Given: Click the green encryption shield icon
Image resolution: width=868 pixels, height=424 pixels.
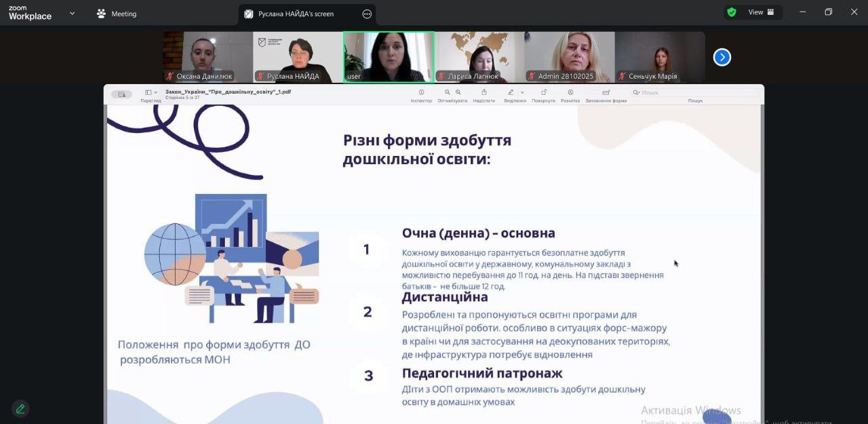Looking at the screenshot, I should pos(732,12).
